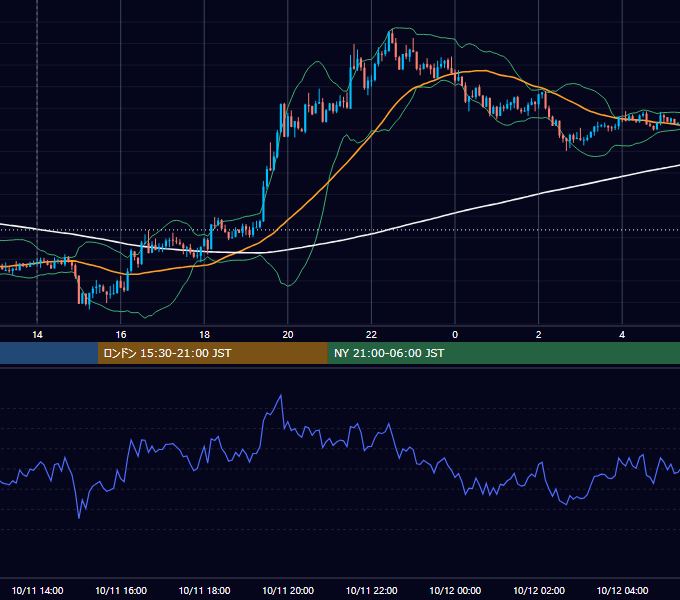
Task: Click the oscillator trough after 14:00
Action: coord(79,518)
